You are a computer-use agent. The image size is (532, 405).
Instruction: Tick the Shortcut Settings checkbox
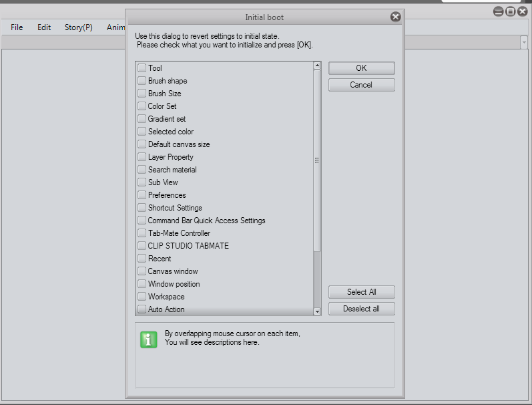pyautogui.click(x=142, y=208)
